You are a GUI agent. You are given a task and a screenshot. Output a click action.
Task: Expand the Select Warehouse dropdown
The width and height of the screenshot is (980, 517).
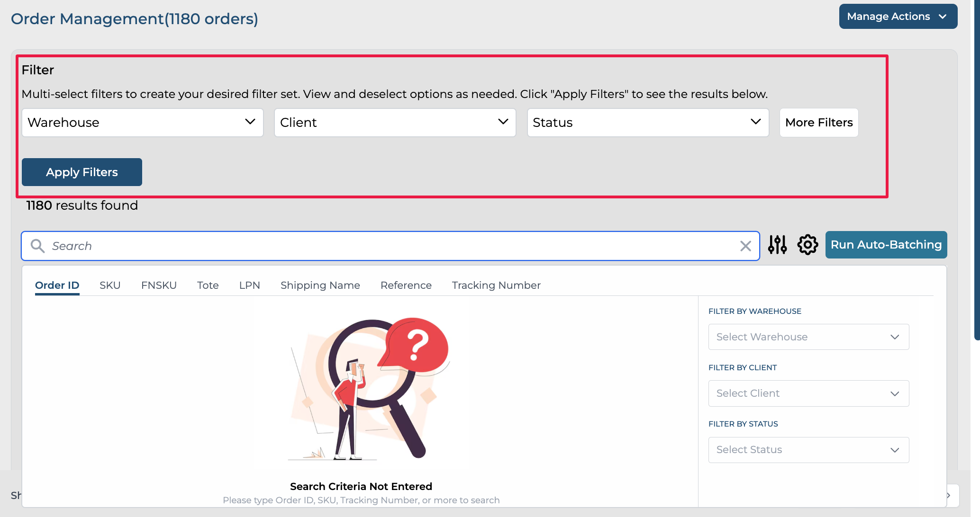pos(808,337)
